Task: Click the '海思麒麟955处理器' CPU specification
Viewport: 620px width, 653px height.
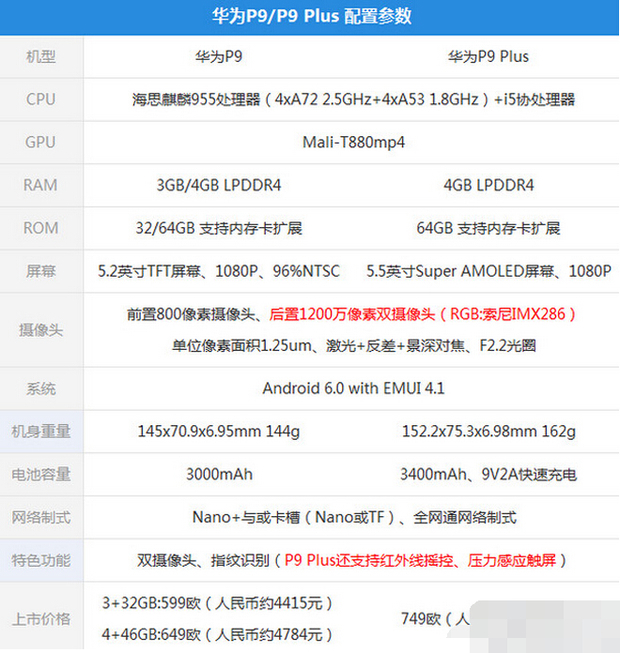Action: pyautogui.click(x=354, y=99)
